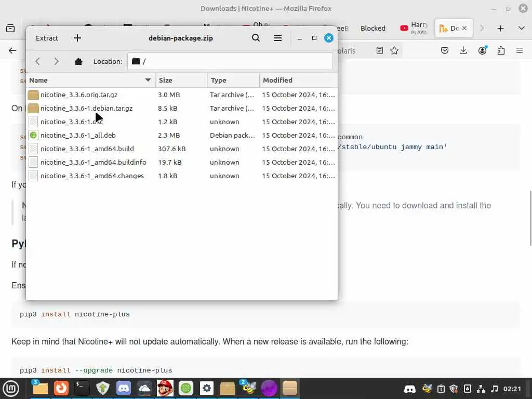This screenshot has width=532, height=399.
Task: Go forward in archive location history
Action: click(x=57, y=61)
